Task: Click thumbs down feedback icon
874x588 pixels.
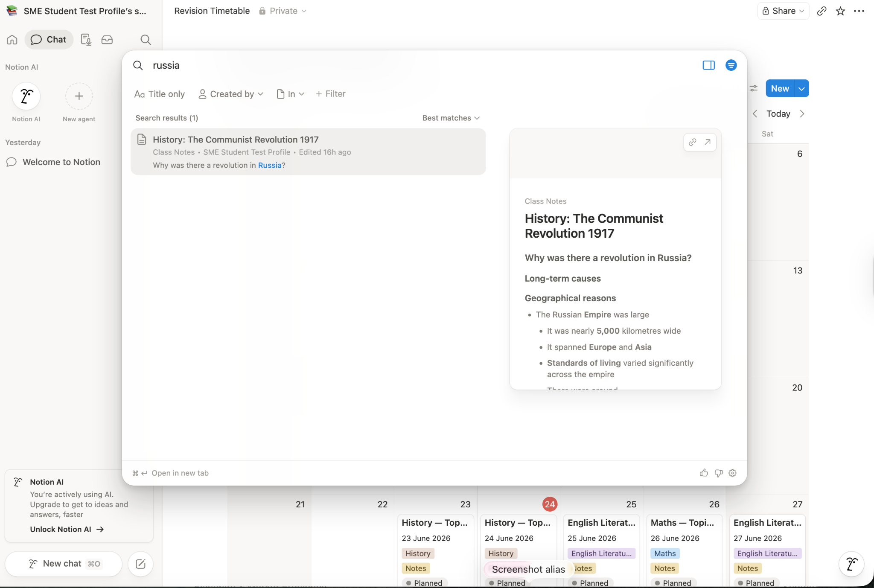Action: (719, 473)
